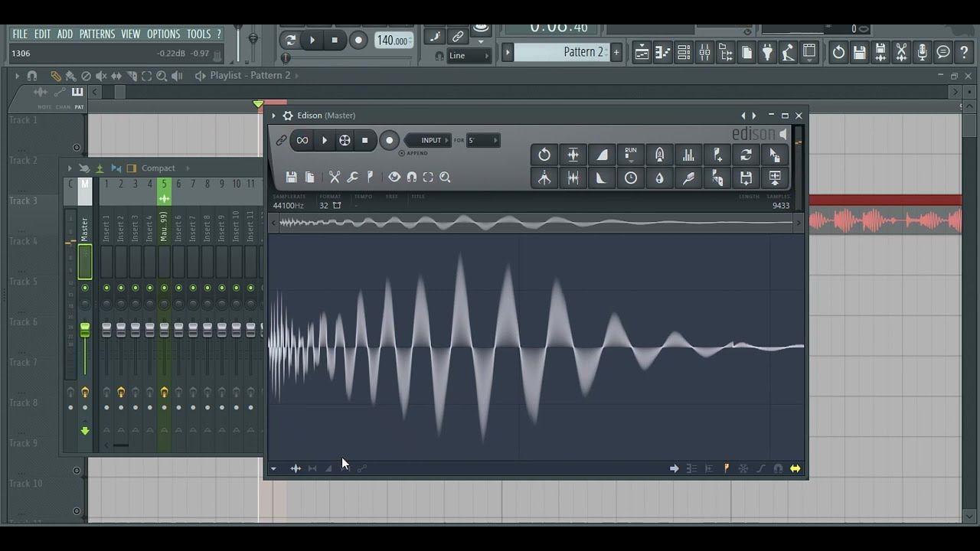Open the Pattern 2 selector

coord(563,52)
